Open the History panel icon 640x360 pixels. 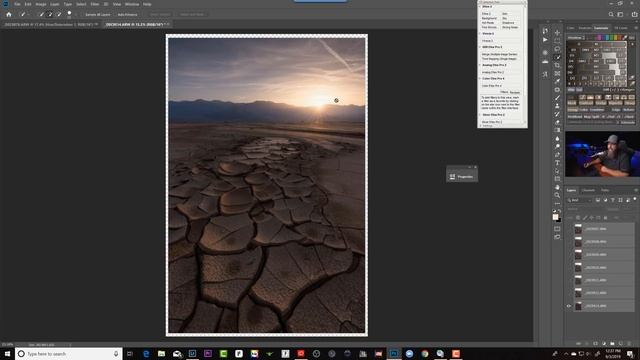[545, 31]
